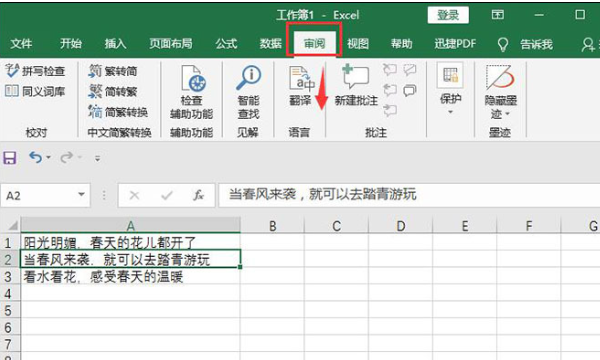
Task: Open 智能查找 smart lookup
Action: (x=248, y=92)
